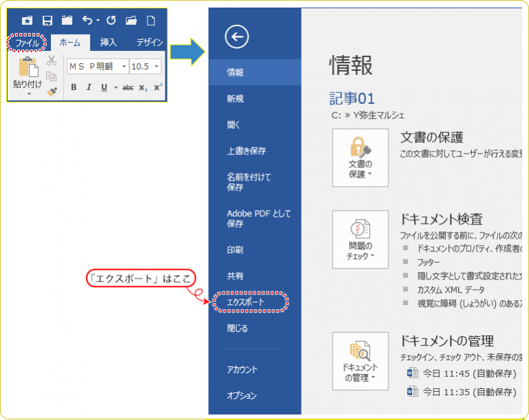The width and height of the screenshot is (529, 420).
Task: Toggle Bold formatting
Action: (x=74, y=87)
